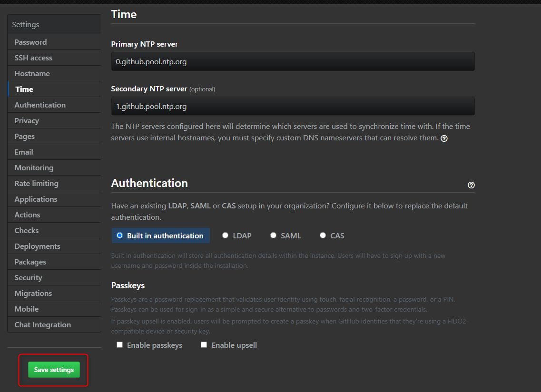Image resolution: width=541 pixels, height=392 pixels.
Task: Open the SSH access settings section
Action: (34, 58)
